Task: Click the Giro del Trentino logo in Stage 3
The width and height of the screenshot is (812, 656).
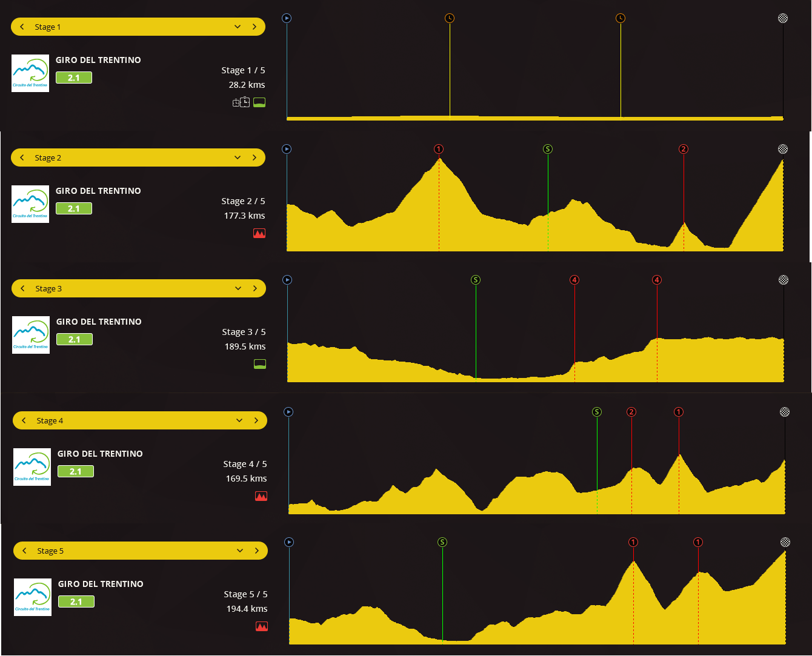Action: click(x=31, y=335)
